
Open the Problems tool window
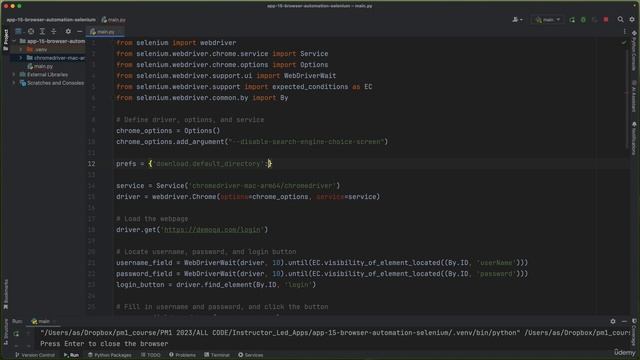tap(182, 355)
